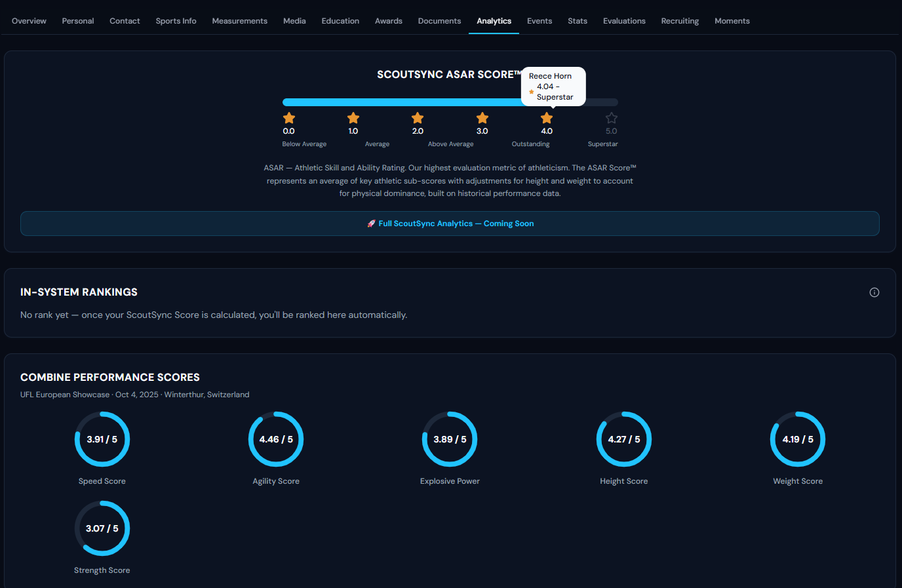Click the 'Outstanding' scale label
This screenshot has height=588, width=902.
531,144
